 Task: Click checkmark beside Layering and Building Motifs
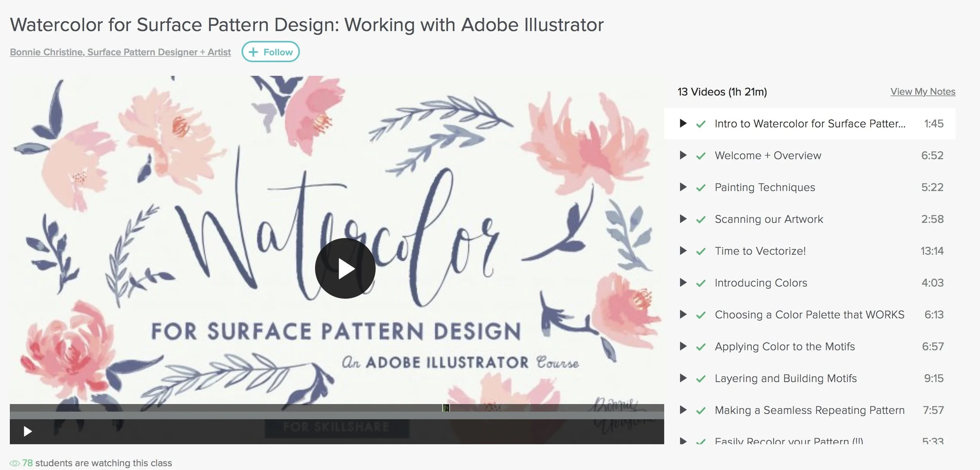point(701,379)
